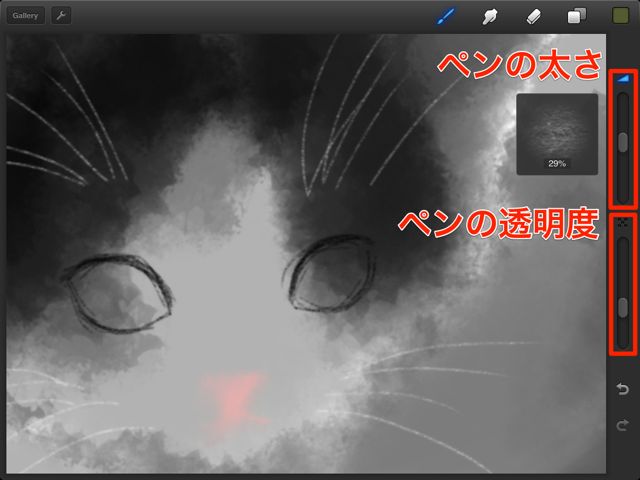Image resolution: width=640 pixels, height=480 pixels.
Task: Open the Gallery
Action: [x=25, y=16]
